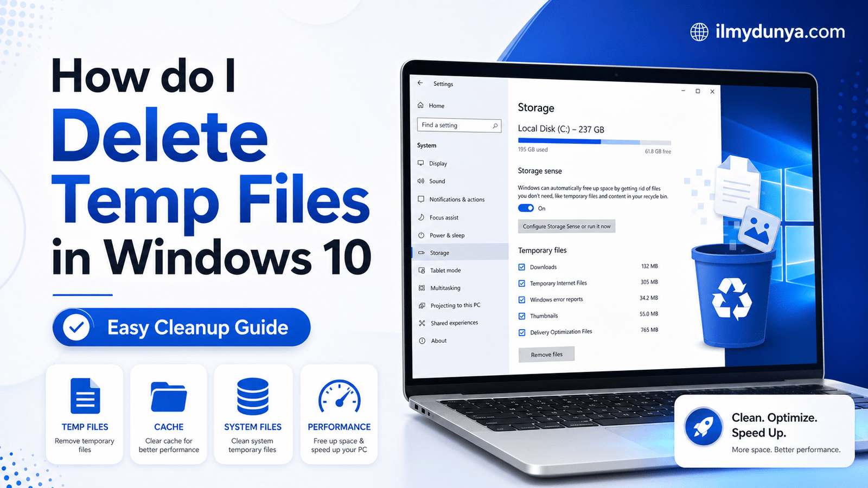Click the Remove files button
Image resolution: width=868 pixels, height=488 pixels.
pos(546,355)
